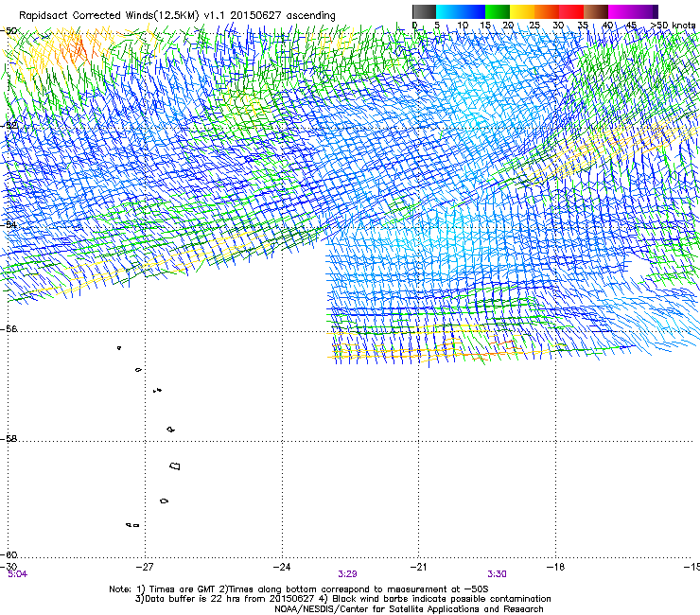Viewport: 700px width, 615px height.
Task: Click the 'Times are GMT' note line
Action: click(299, 589)
